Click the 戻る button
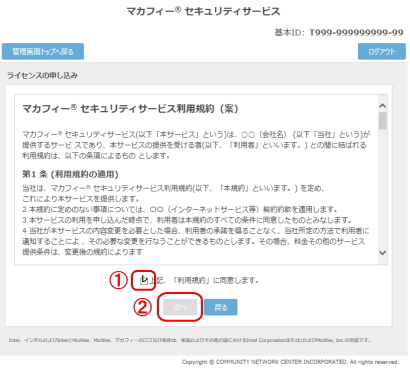410x368 pixels. coord(221,307)
